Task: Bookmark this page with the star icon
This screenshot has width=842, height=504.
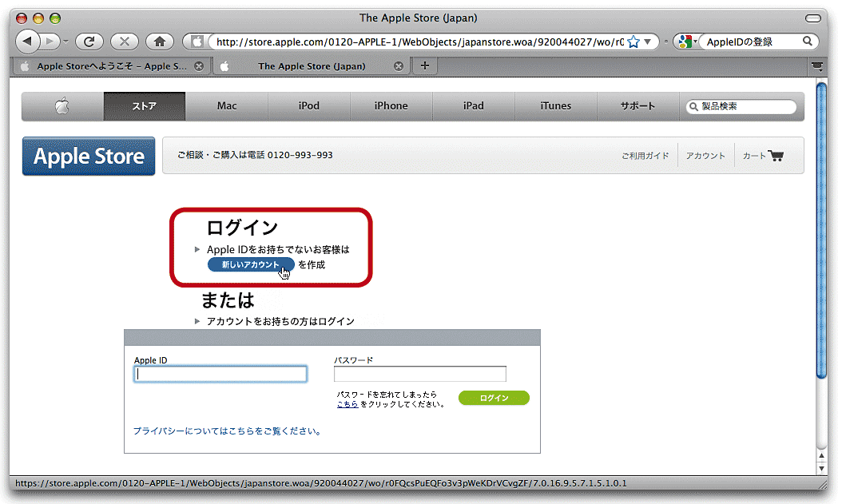Action: [x=633, y=42]
